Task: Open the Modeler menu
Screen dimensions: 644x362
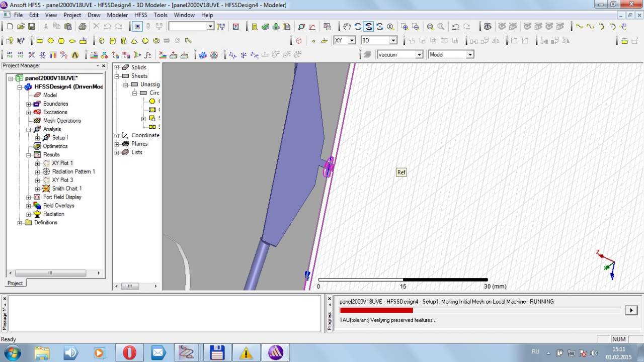Action: tap(117, 15)
